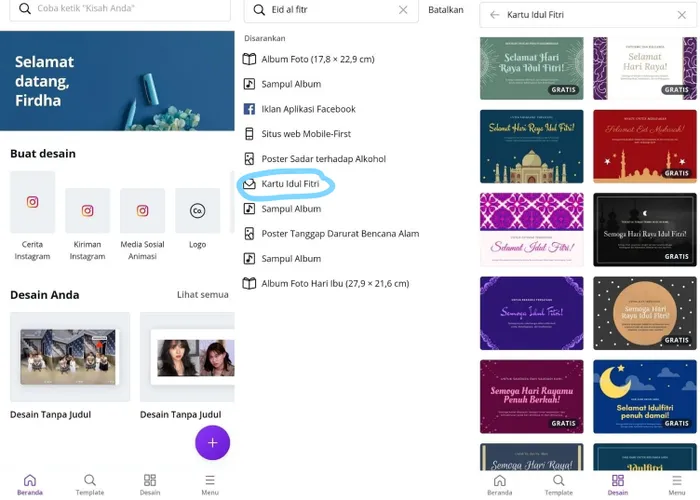Open purple pattern Selamat Idul Fitri template
Viewport: 700px width, 500px height.
(x=532, y=229)
